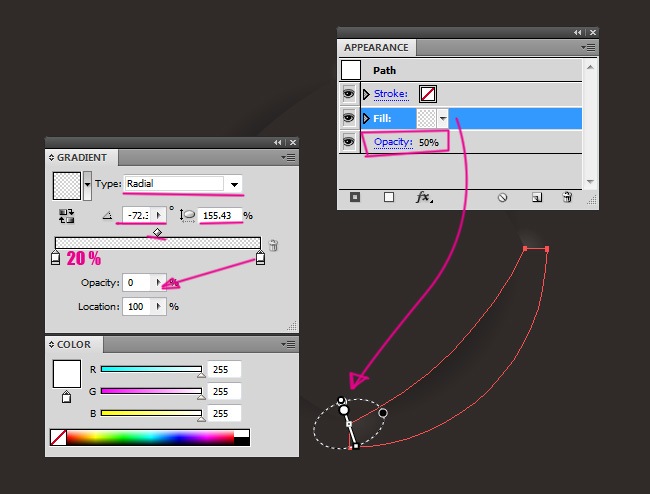Open the Fill swatch dropdown arrow
The width and height of the screenshot is (650, 494).
pos(443,119)
